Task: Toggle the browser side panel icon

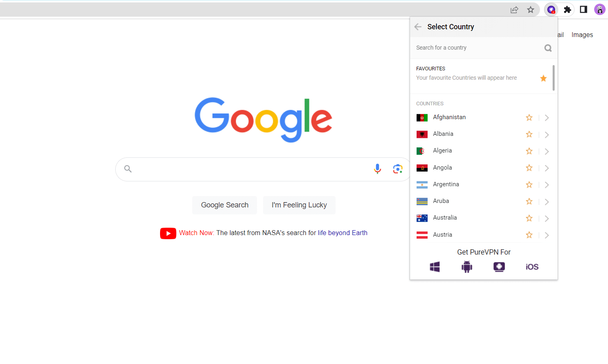Action: 584,9
